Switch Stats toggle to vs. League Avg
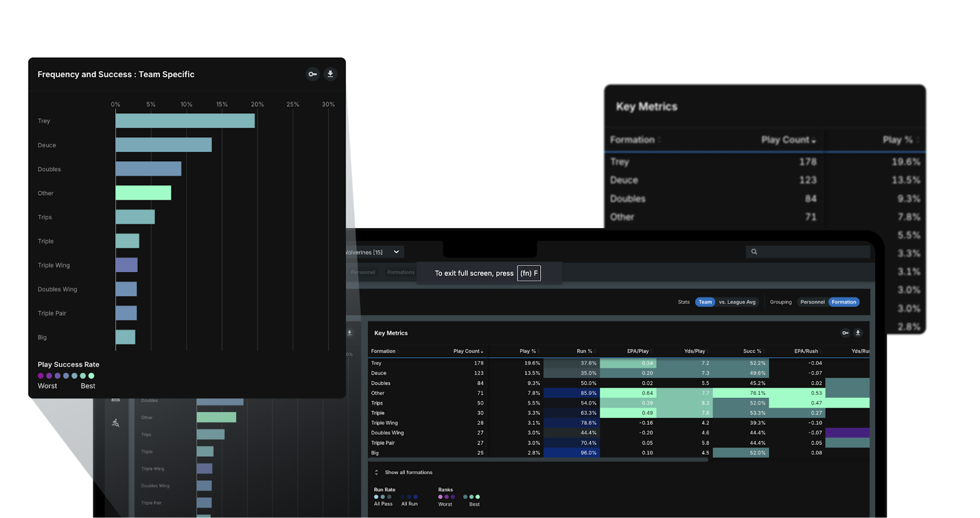 (x=737, y=302)
